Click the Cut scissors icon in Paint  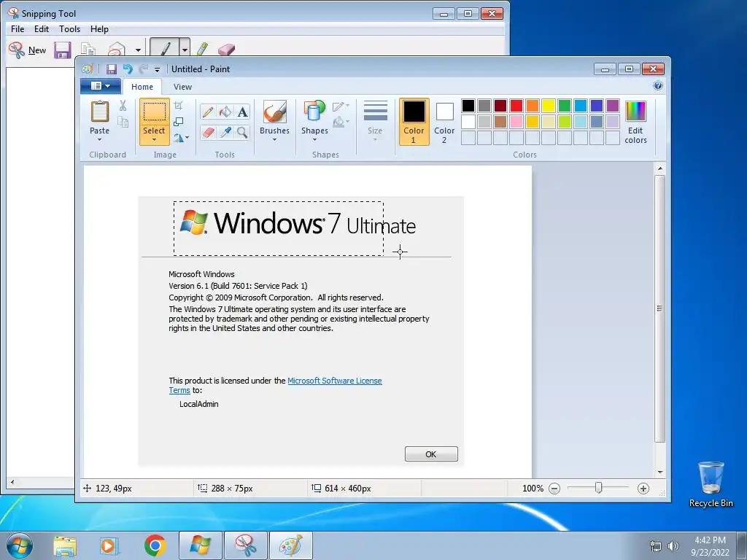coord(123,106)
